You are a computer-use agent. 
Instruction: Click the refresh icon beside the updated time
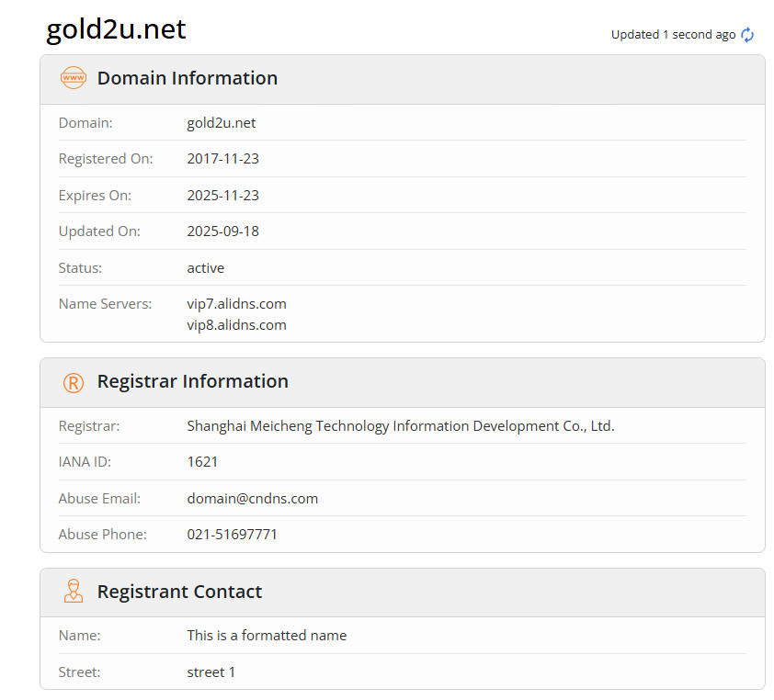747,35
